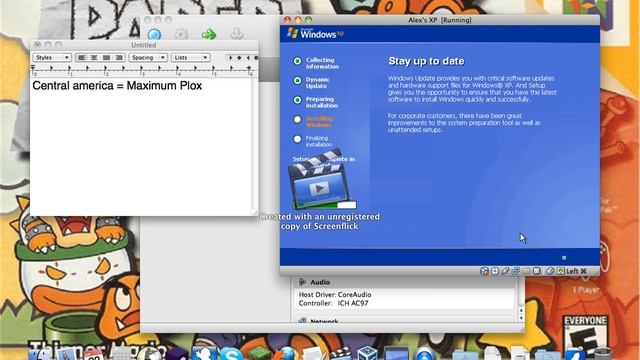Click the 'Stay up to date' heading
This screenshot has height=360, width=640.
pyautogui.click(x=426, y=61)
